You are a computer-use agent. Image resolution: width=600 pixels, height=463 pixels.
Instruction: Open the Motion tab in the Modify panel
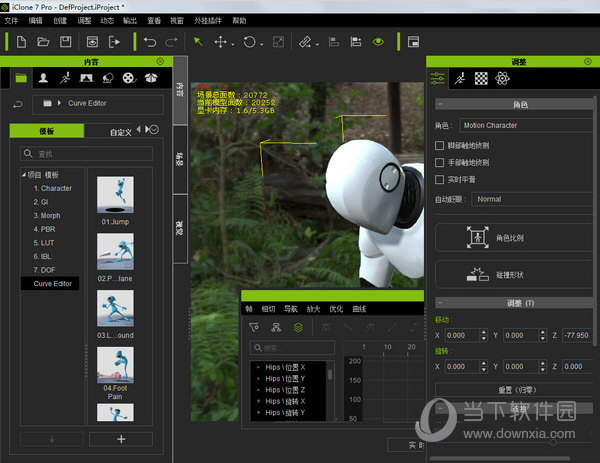point(460,78)
